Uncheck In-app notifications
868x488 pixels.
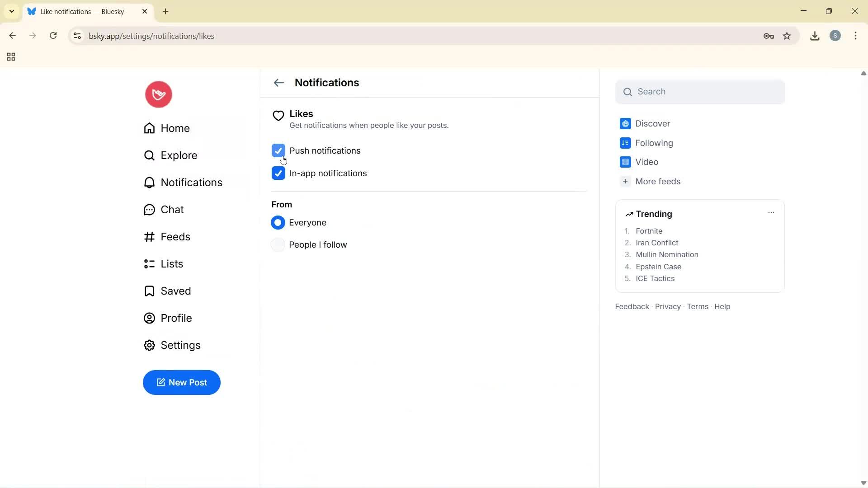point(278,173)
